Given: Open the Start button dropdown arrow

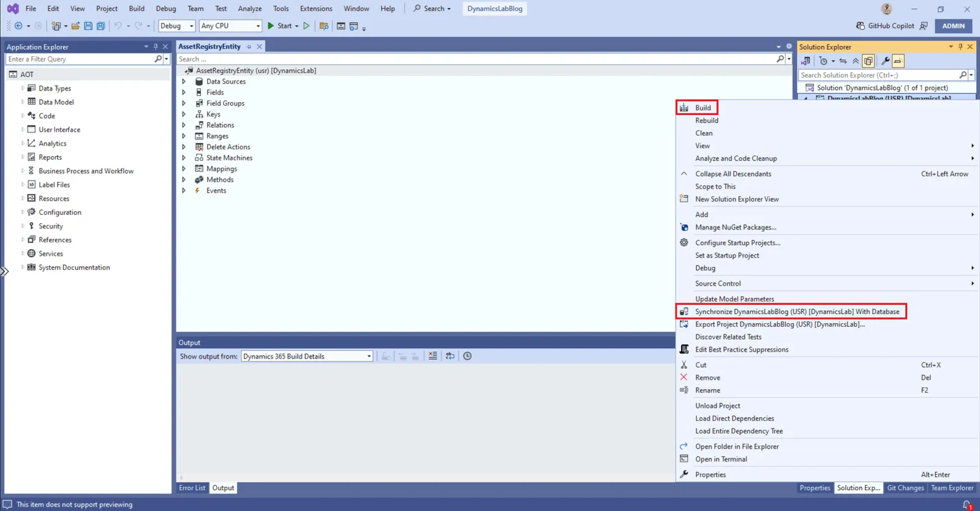Looking at the screenshot, I should [x=297, y=26].
